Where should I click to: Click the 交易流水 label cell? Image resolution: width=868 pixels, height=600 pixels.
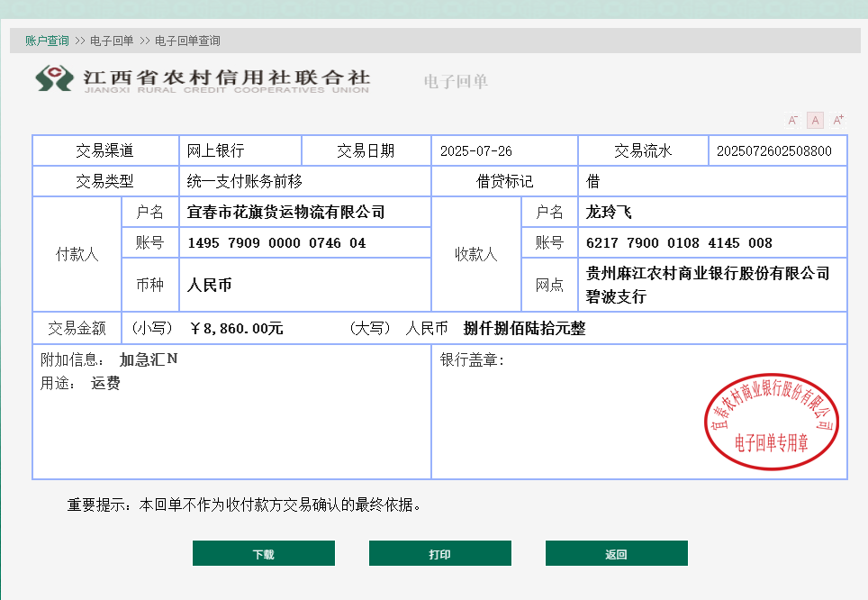pos(643,150)
